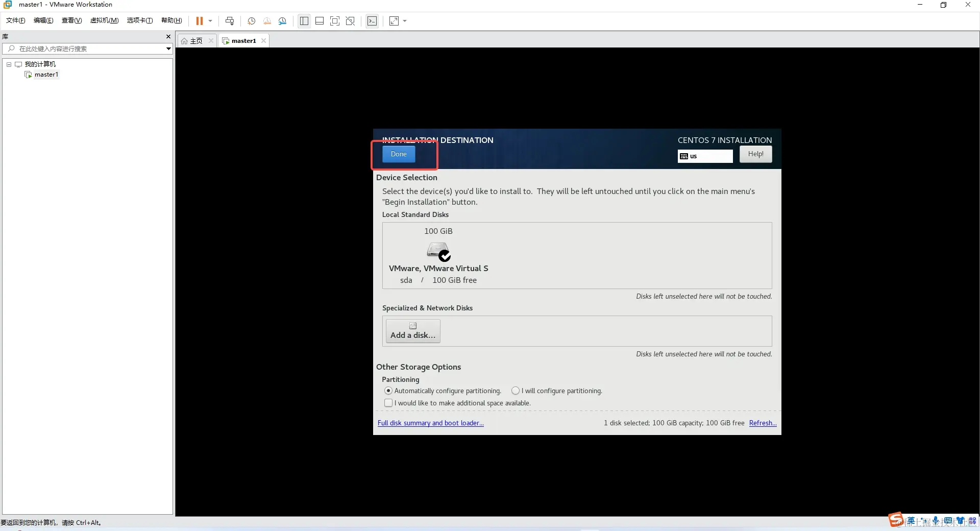Image resolution: width=980 pixels, height=531 pixels.
Task: Switch to the 主页 tab
Action: pyautogui.click(x=196, y=41)
